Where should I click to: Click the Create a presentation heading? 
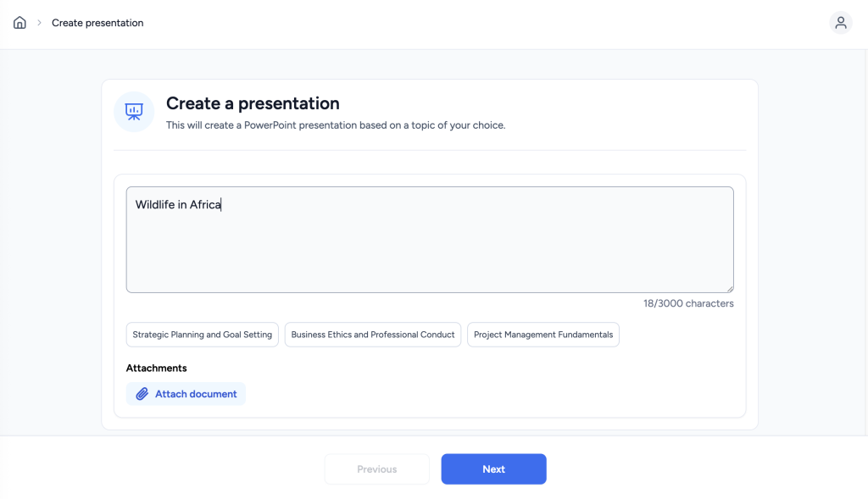253,103
